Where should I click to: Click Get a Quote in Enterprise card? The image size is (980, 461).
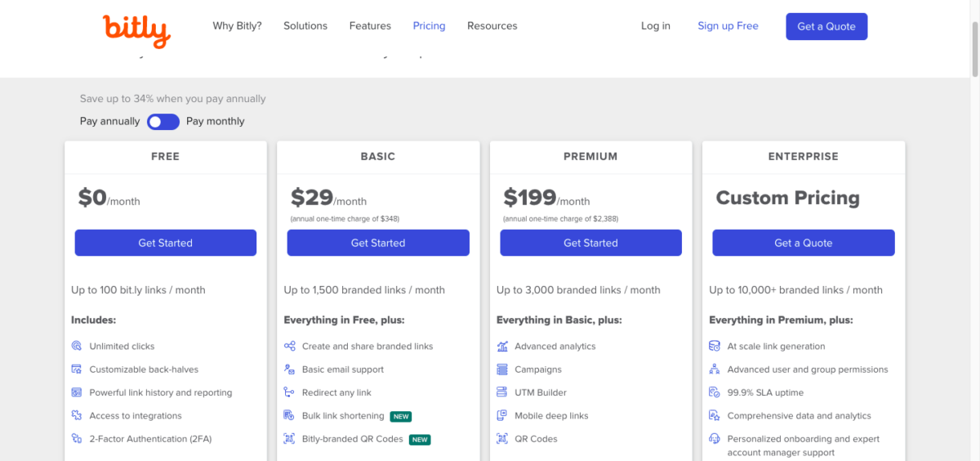[x=803, y=243]
